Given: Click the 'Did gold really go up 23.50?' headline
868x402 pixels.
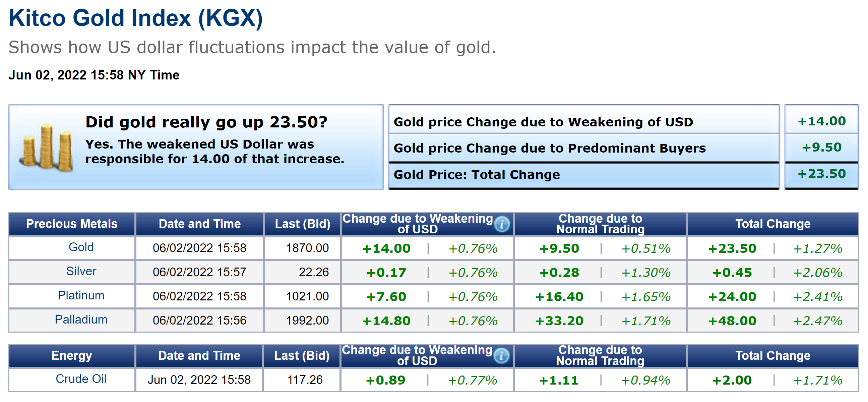Looking at the screenshot, I should 206,122.
